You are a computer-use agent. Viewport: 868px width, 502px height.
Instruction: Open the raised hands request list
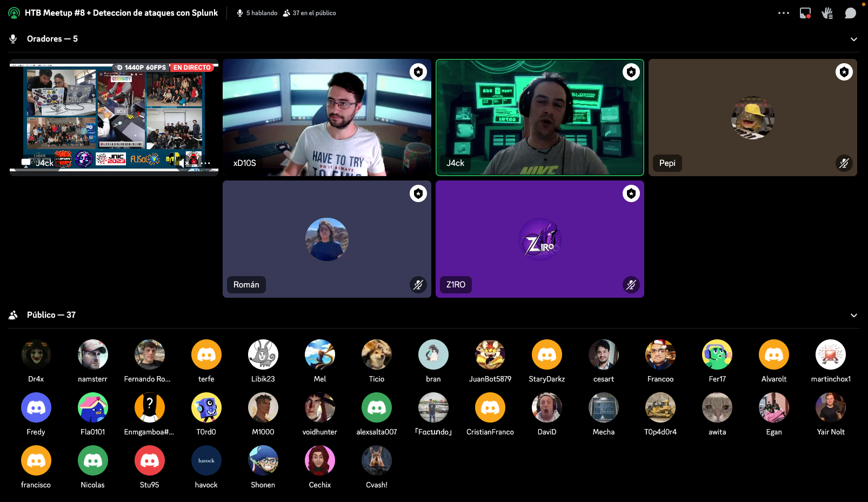point(827,13)
